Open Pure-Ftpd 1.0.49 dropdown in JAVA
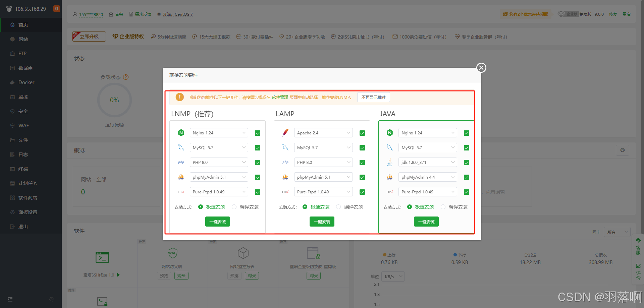 click(x=428, y=192)
